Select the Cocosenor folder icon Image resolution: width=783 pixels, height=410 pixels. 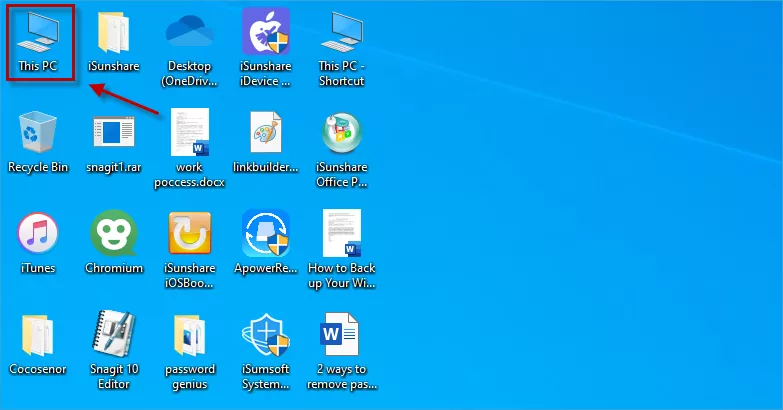[x=37, y=335]
